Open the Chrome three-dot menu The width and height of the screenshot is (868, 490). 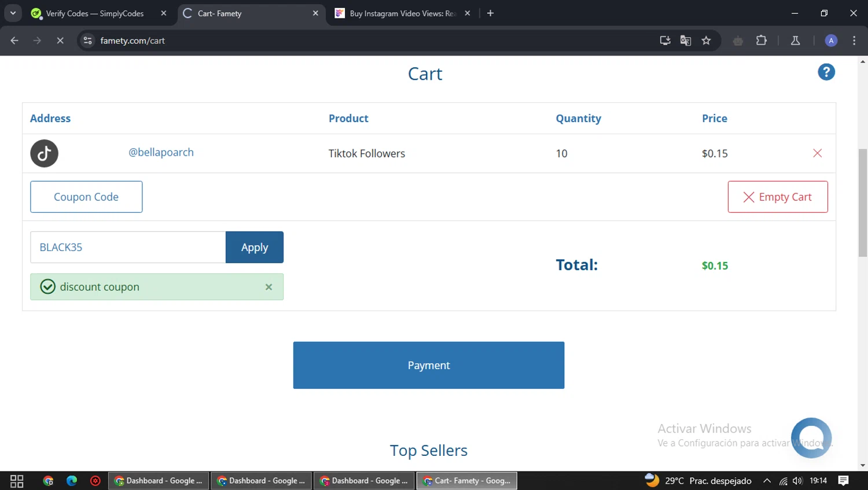(x=854, y=40)
